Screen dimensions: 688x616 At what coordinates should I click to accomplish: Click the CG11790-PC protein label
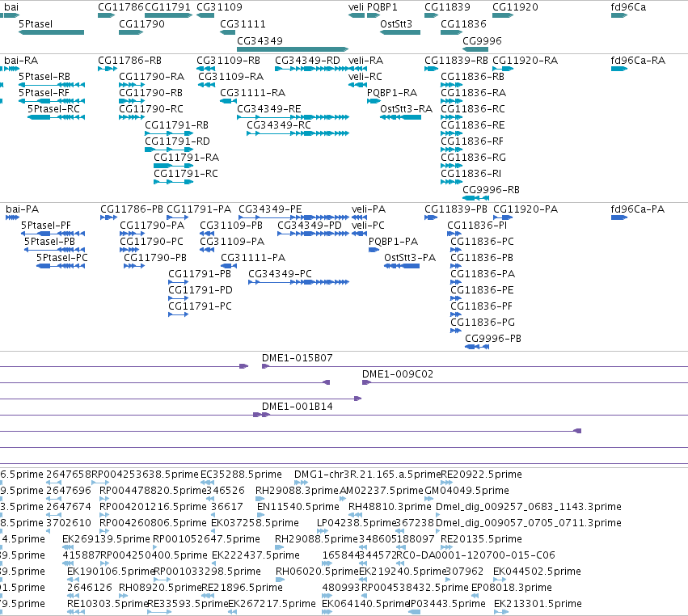(151, 242)
